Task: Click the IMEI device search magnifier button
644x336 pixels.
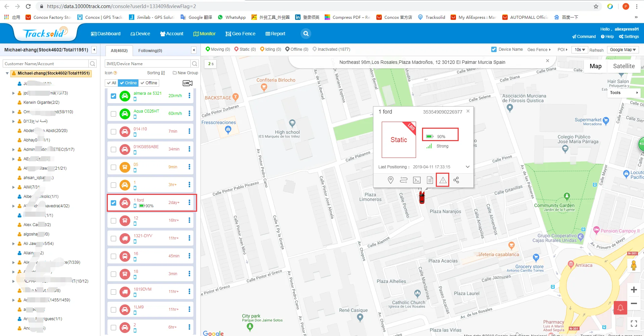Action: [194, 64]
